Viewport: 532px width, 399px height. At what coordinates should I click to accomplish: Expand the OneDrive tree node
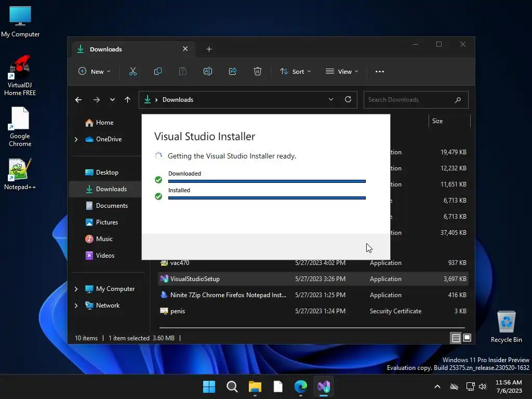(x=76, y=139)
